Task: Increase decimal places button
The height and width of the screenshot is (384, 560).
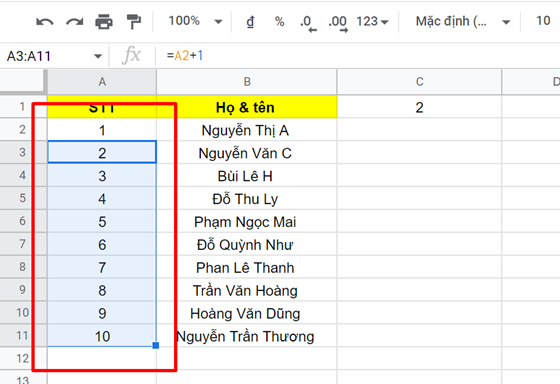Action: coord(338,23)
